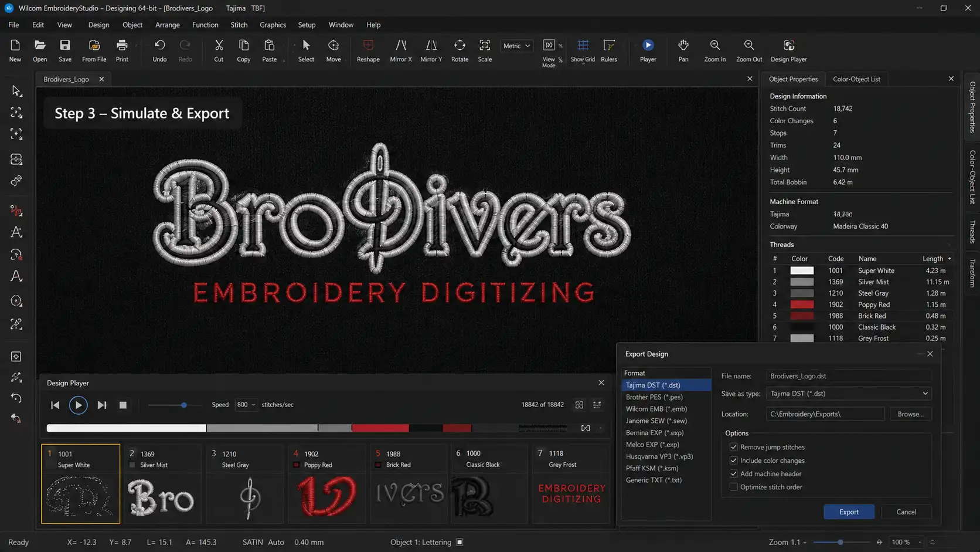This screenshot has width=980, height=552.
Task: Uncheck Include color changes
Action: pyautogui.click(x=733, y=460)
